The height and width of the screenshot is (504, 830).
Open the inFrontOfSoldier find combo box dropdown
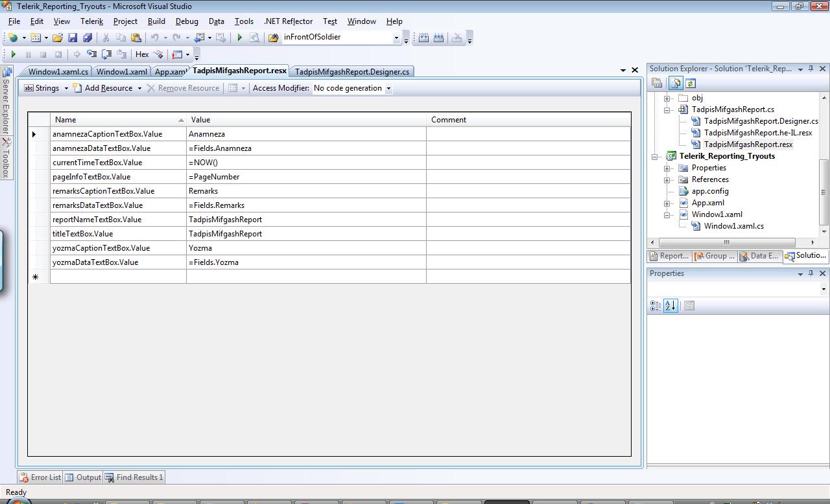click(x=396, y=38)
